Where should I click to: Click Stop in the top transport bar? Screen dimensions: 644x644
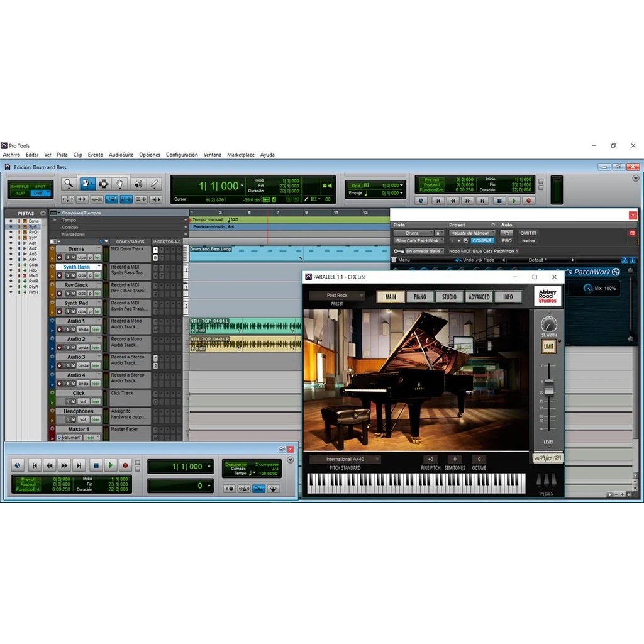point(499,201)
